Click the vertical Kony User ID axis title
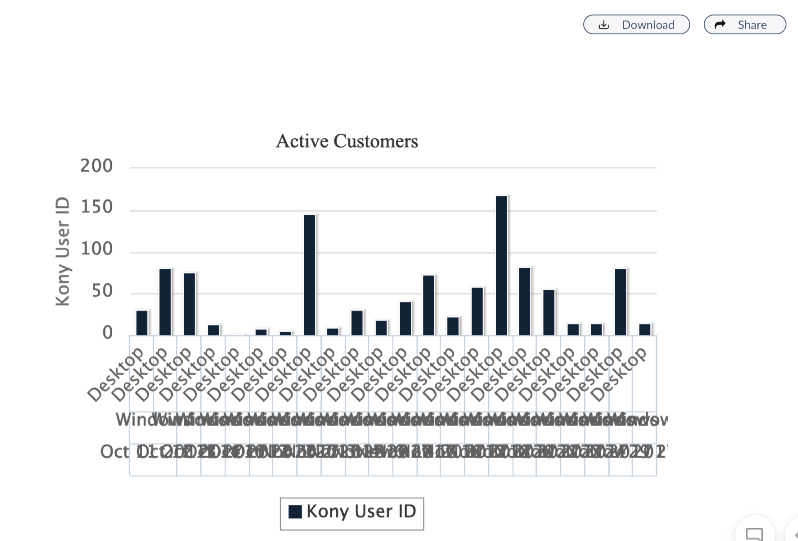 (63, 250)
